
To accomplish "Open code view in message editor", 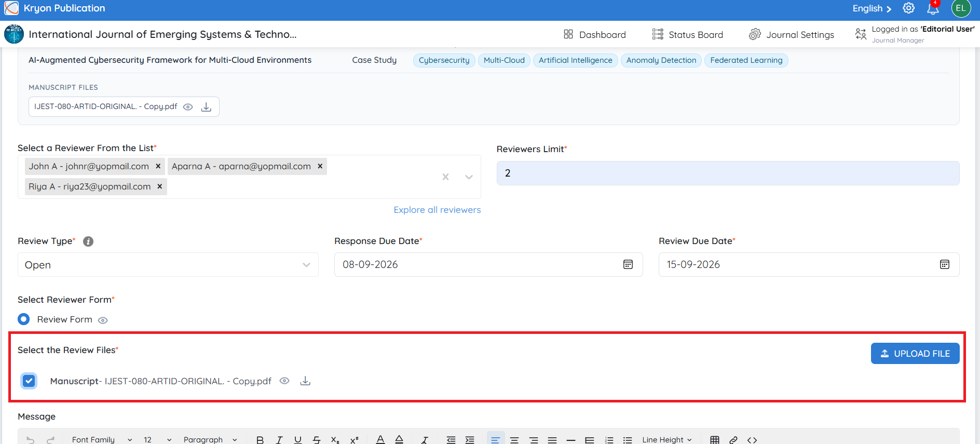I will point(752,440).
